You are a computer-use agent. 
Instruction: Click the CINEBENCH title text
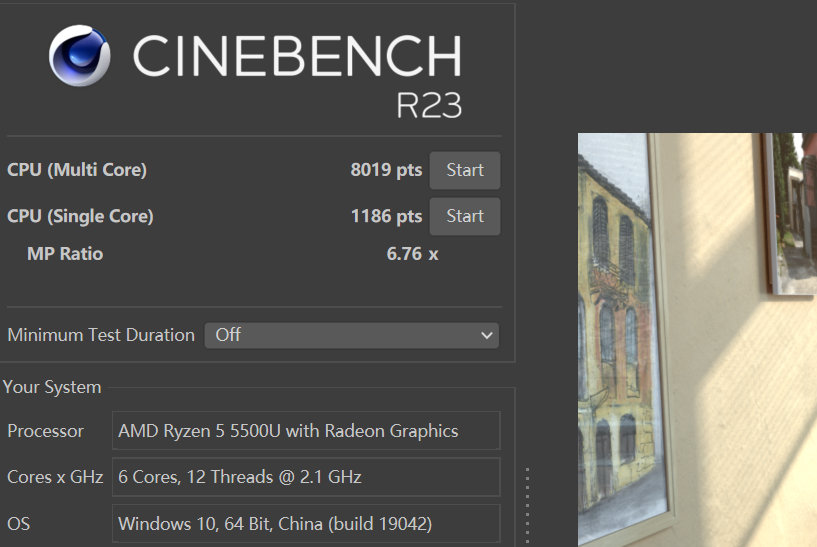297,56
